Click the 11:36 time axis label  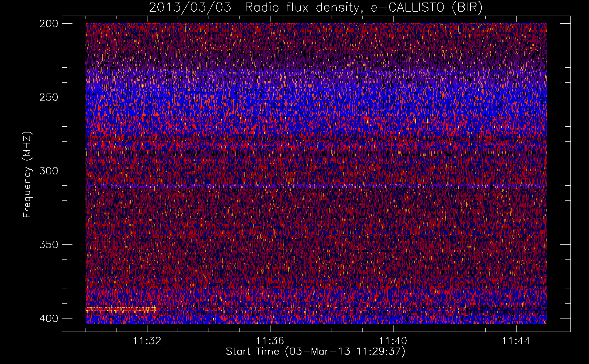coord(270,341)
